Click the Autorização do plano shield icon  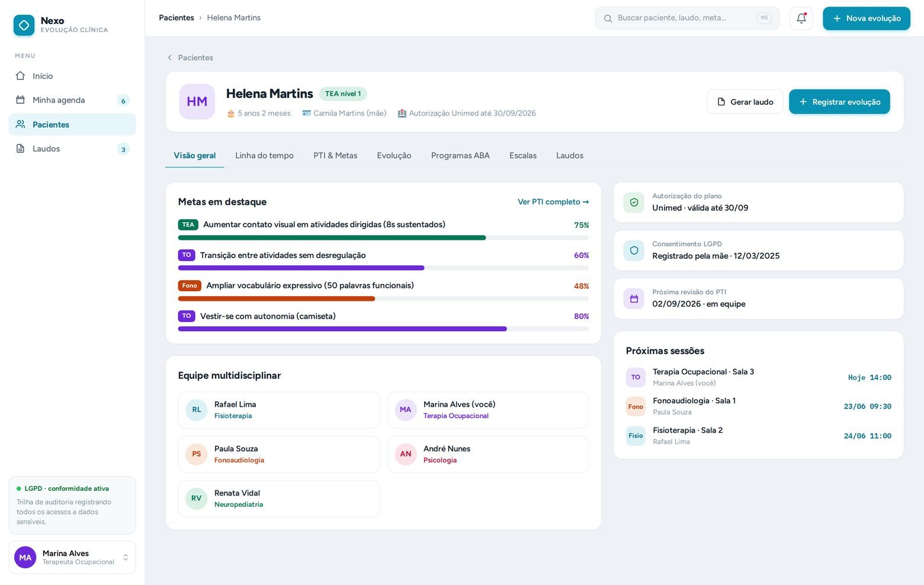pyautogui.click(x=634, y=202)
